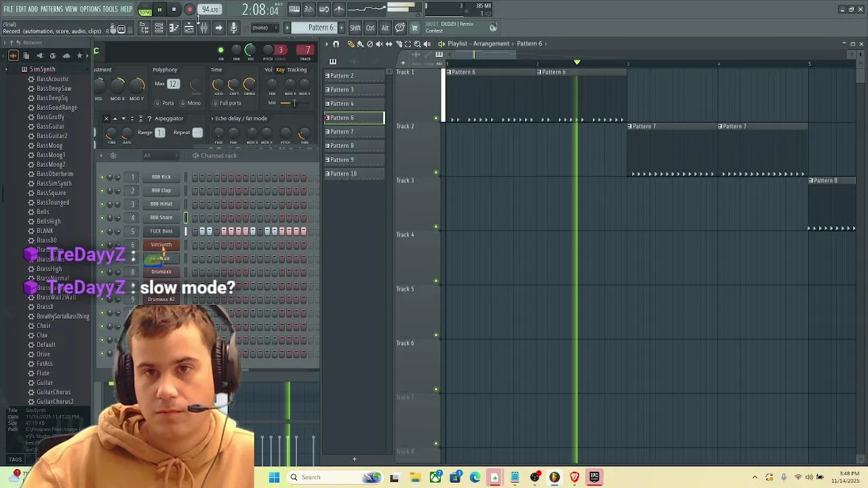868x488 pixels.
Task: Select the SimSynth channel button
Action: coord(161,245)
